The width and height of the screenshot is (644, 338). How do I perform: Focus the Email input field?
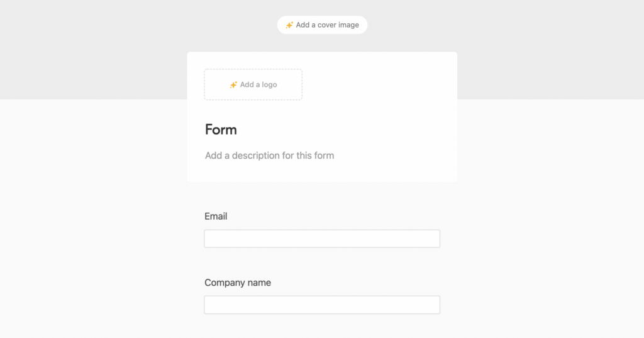coord(322,239)
